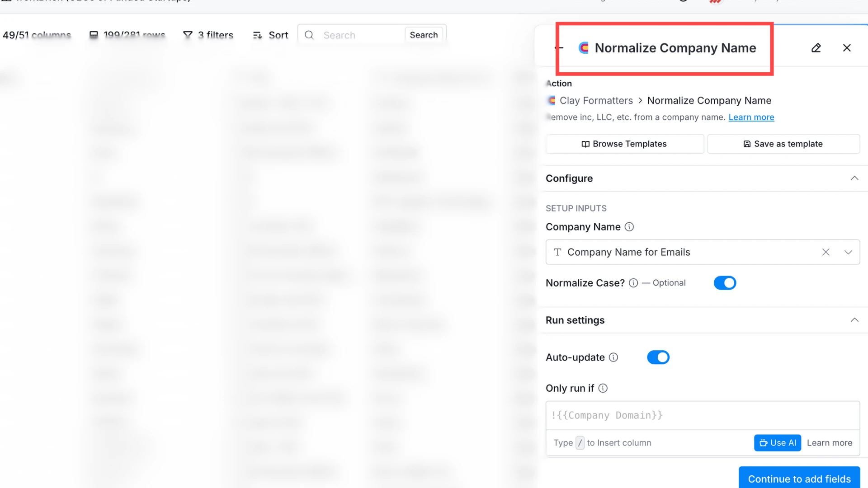Select the pencil edit icon for the action
The height and width of the screenshot is (488, 868).
pos(816,47)
